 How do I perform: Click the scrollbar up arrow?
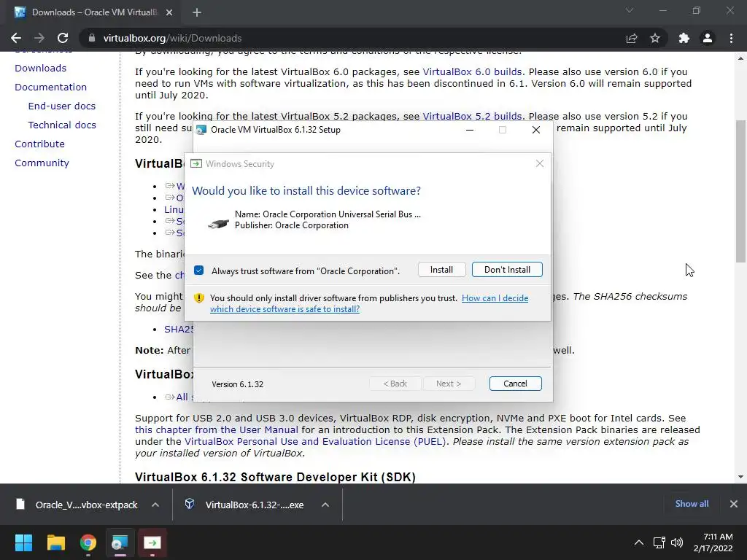740,58
